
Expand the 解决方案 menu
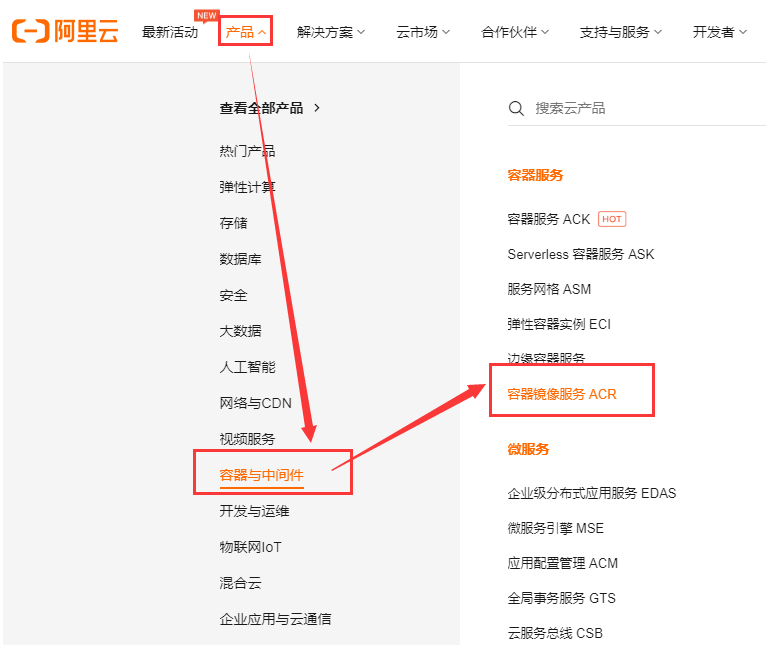tap(331, 32)
